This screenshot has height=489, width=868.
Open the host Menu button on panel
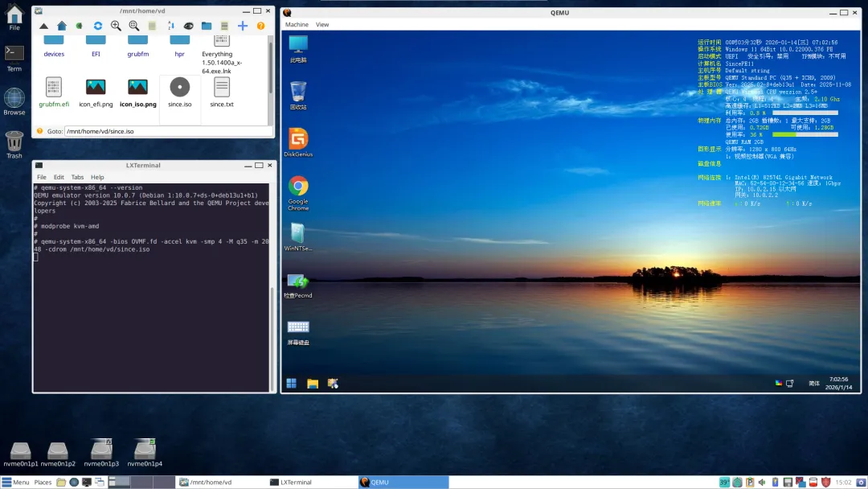click(15, 483)
